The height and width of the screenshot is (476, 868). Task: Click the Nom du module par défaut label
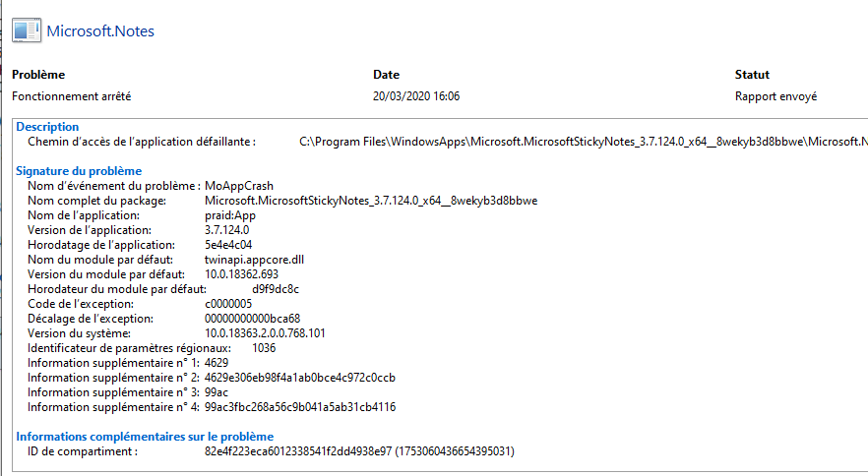point(100,260)
